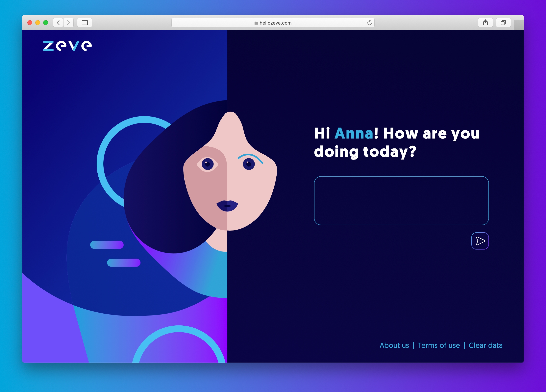The image size is (546, 392).
Task: Click the Clear data link
Action: pyautogui.click(x=485, y=345)
